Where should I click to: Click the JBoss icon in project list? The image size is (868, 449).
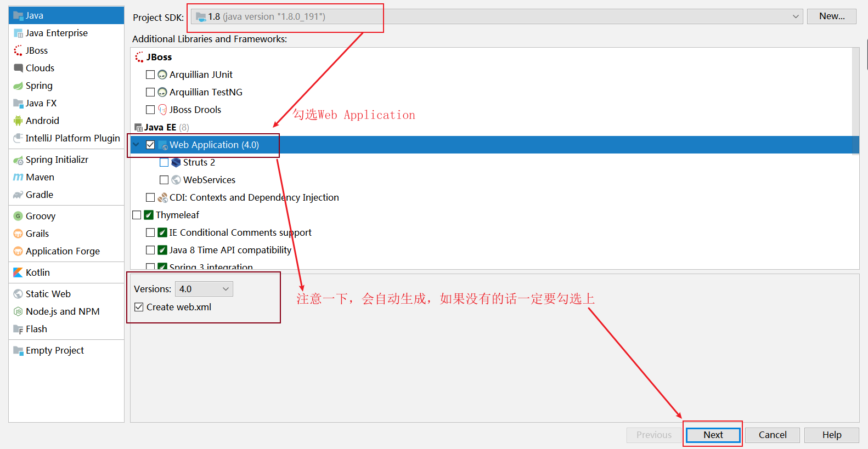(x=18, y=50)
